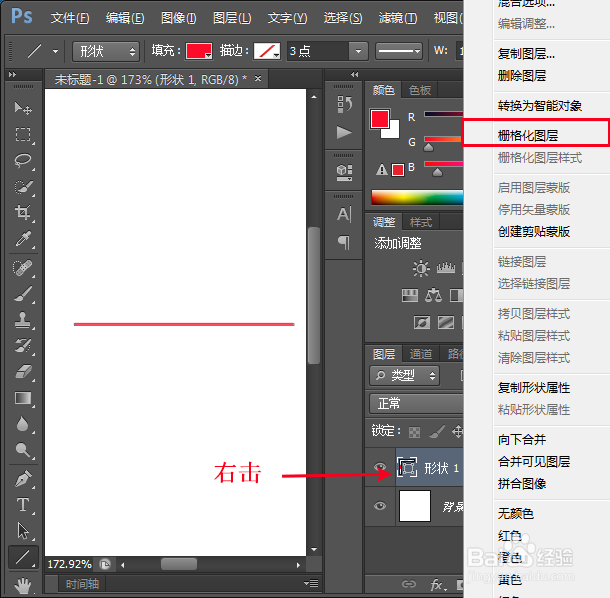Select the Clone Stamp tool
Viewport: 610px width, 598px height.
click(x=23, y=320)
